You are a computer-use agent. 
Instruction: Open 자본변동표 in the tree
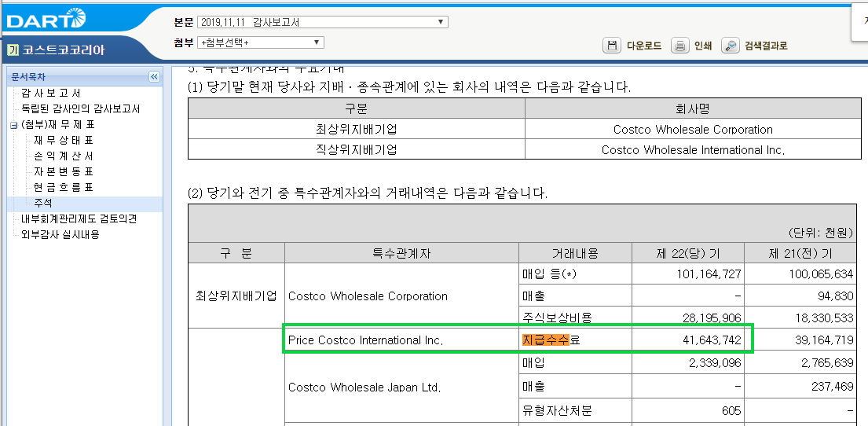[x=64, y=171]
